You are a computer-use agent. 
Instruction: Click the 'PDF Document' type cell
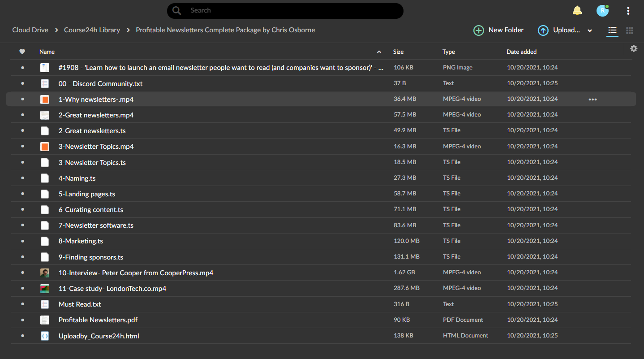(x=463, y=320)
